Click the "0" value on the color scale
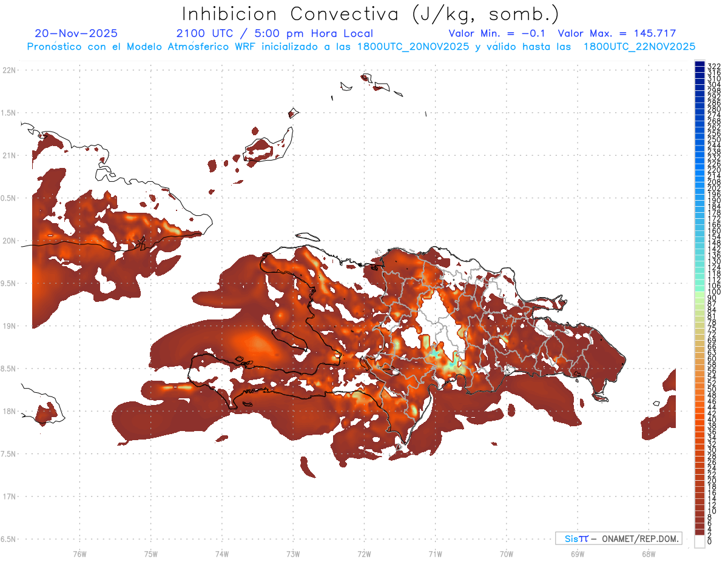This screenshot has height=562, width=728. point(709,541)
